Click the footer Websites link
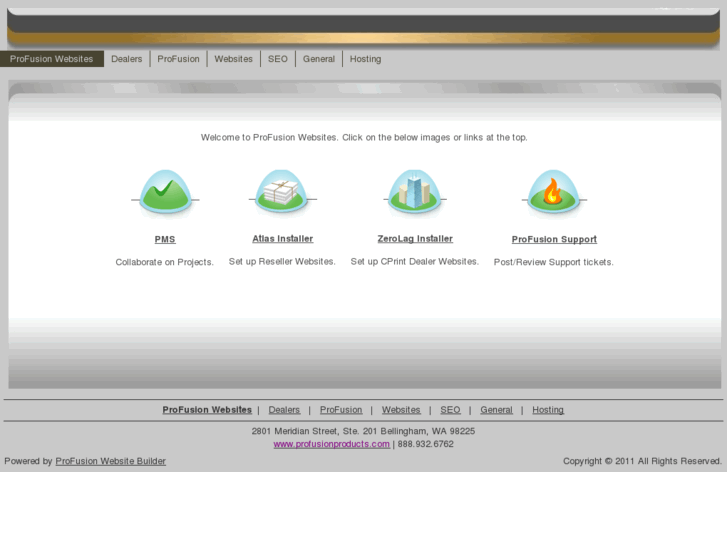This screenshot has height=545, width=727. coord(401,410)
